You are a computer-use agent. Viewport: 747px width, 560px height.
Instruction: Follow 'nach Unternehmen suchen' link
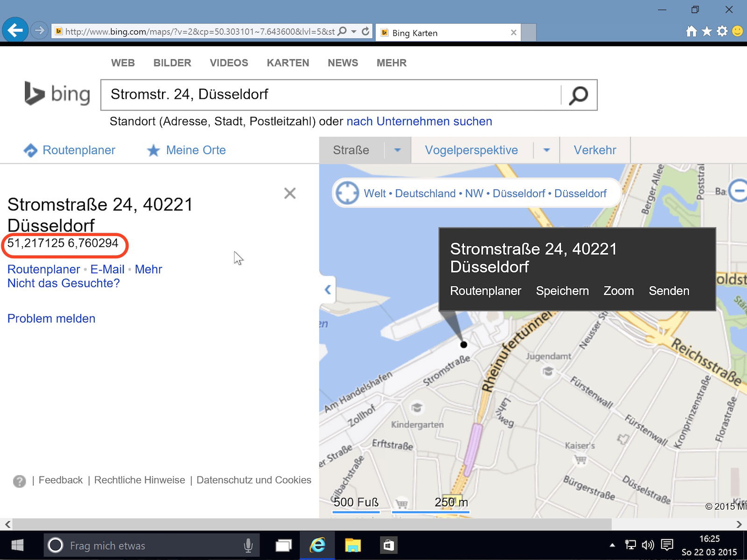point(419,121)
